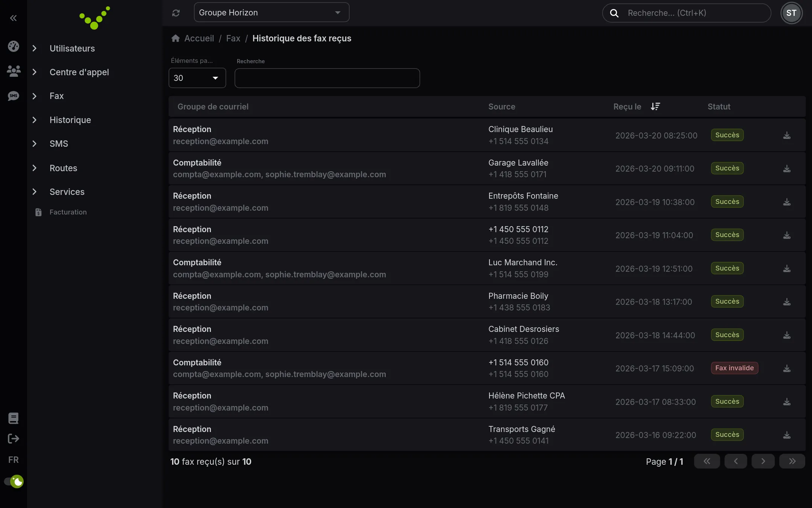Download fax from Luc Marchand Inc.
This screenshot has height=508, width=812.
point(787,269)
